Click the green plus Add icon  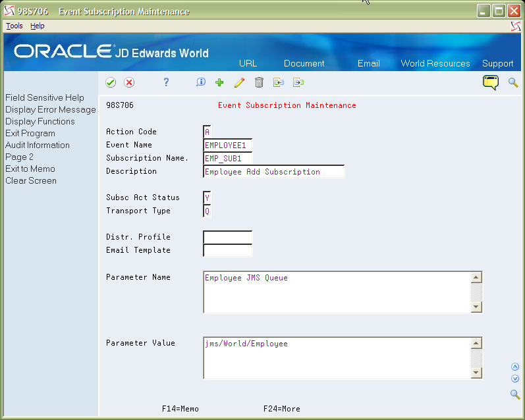click(219, 82)
